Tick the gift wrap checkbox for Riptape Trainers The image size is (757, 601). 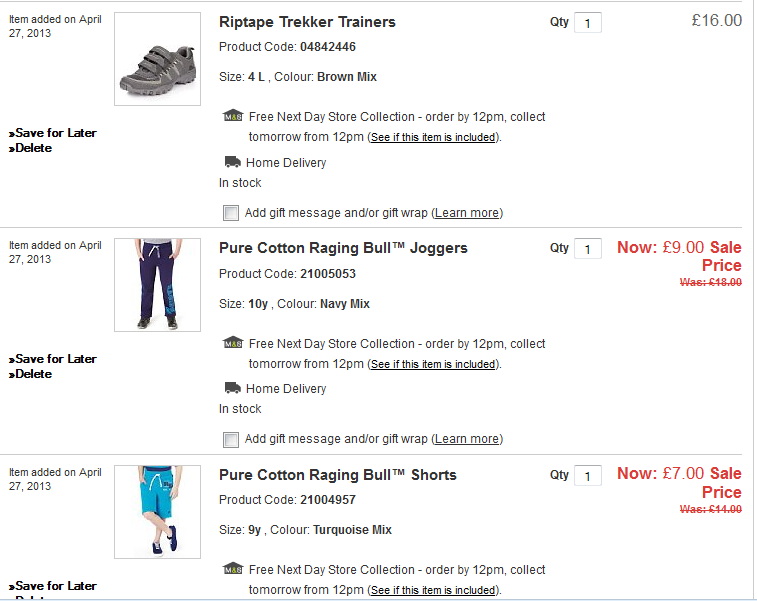point(231,213)
